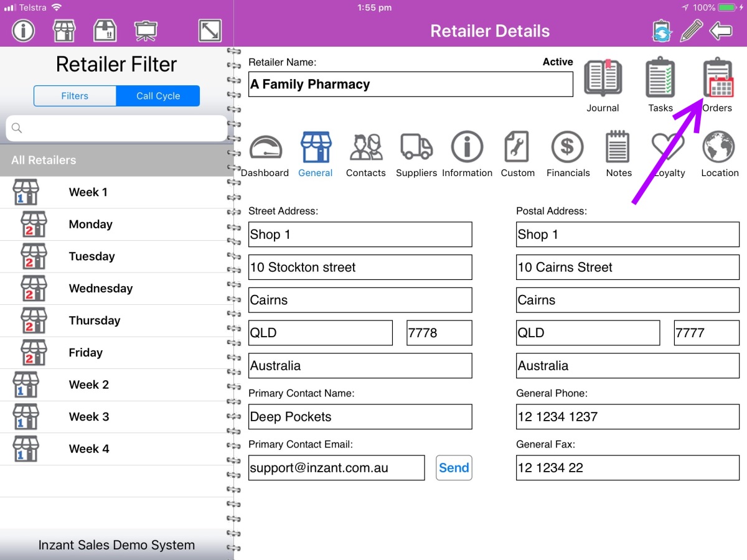Open the info circle icon in top toolbar

24,30
